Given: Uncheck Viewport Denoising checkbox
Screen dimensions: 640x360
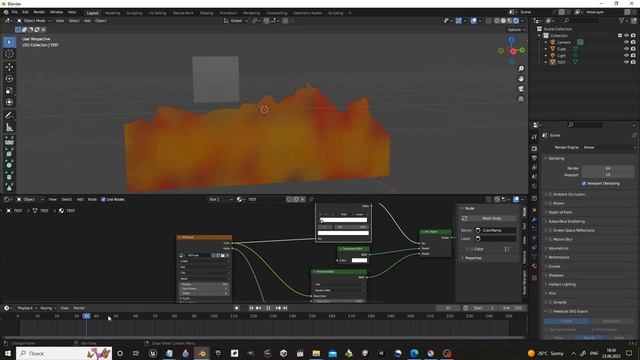Looking at the screenshot, I should click(x=584, y=184).
